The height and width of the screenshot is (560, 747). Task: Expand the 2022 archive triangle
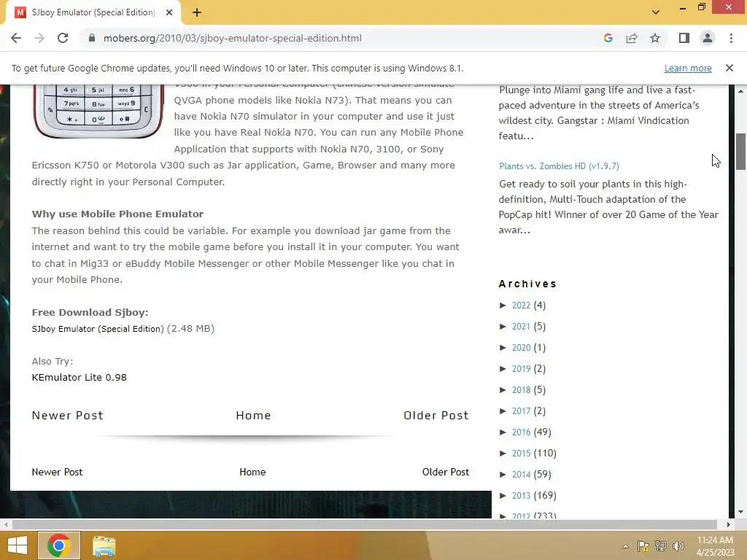pyautogui.click(x=503, y=306)
